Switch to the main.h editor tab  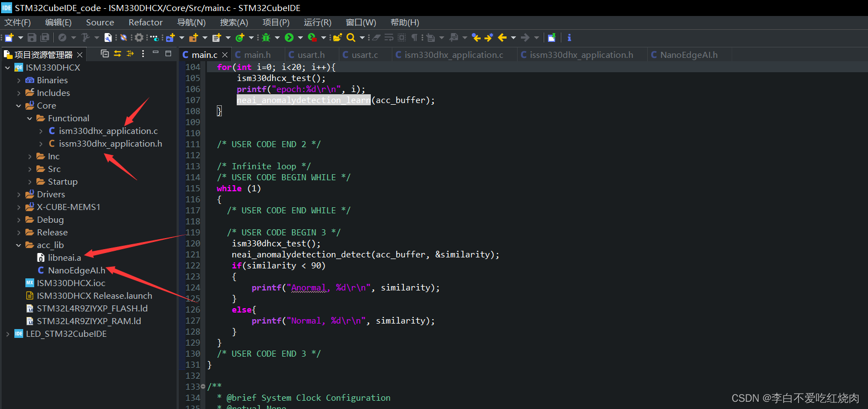click(258, 55)
